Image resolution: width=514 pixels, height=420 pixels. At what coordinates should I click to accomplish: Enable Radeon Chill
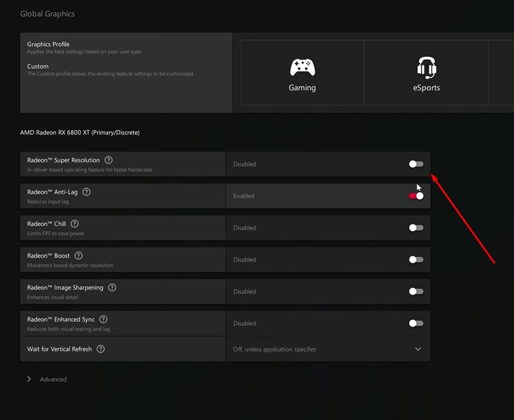416,228
